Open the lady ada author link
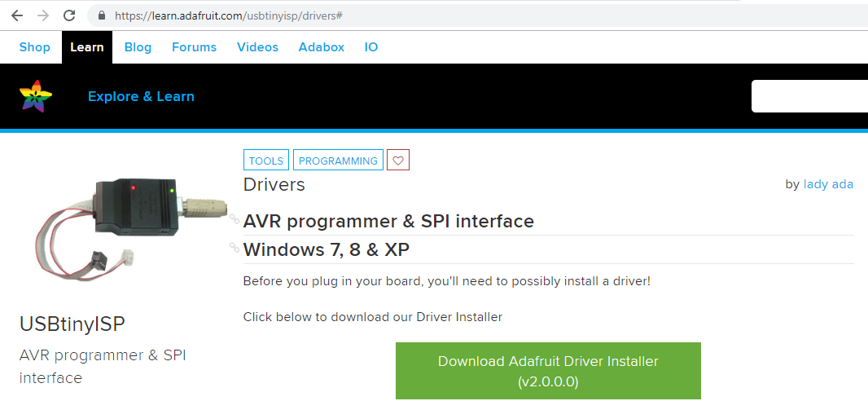Viewport: 868px width, 401px height. pyautogui.click(x=828, y=184)
